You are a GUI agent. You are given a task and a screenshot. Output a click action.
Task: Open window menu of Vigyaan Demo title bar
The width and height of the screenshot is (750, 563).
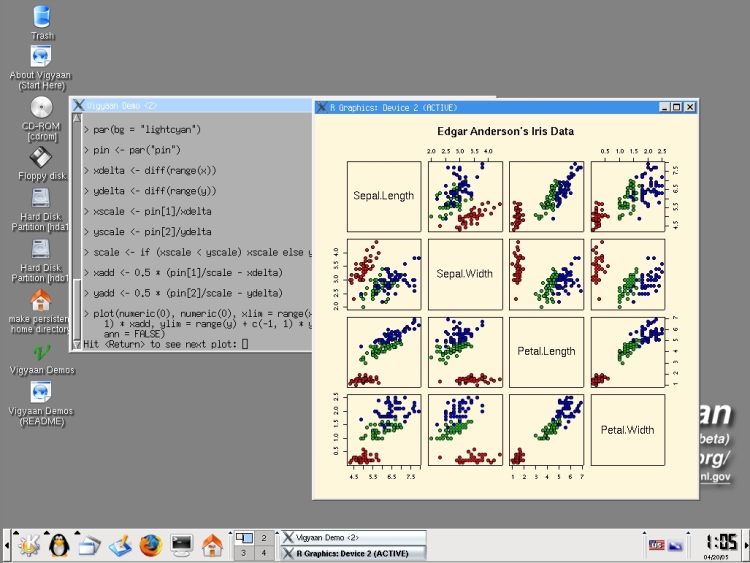click(77, 104)
